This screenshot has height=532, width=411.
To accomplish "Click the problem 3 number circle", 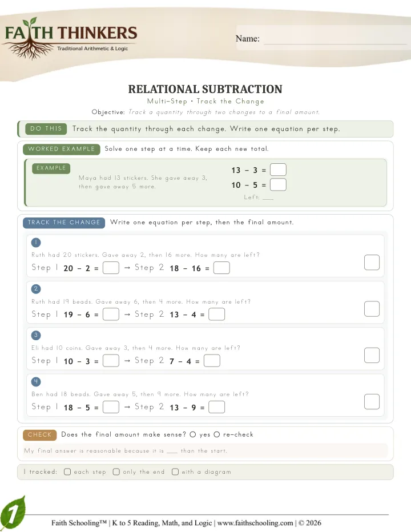I will click(36, 335).
